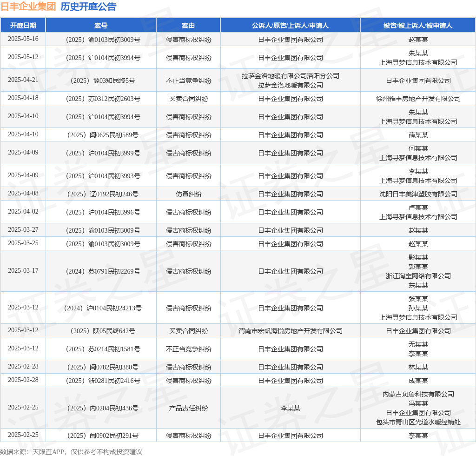Click date cell 2025-03-27
Viewport: 476px width, 456px height.
23,230
